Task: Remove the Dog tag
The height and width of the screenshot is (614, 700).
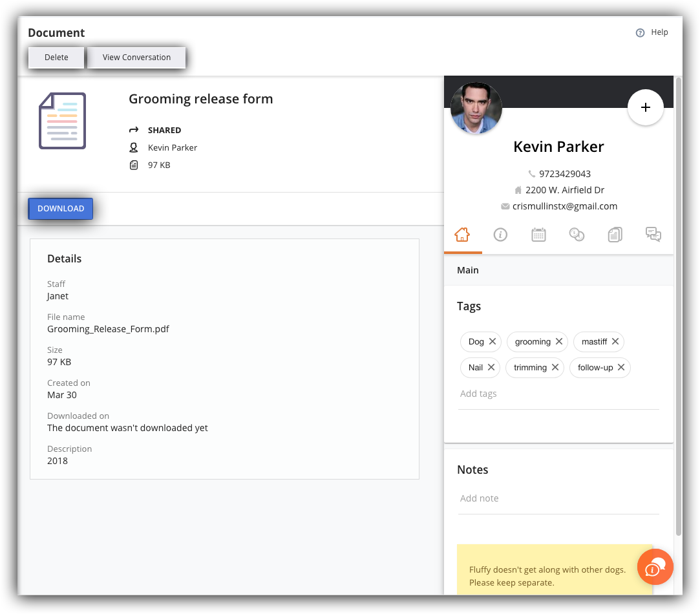Action: [x=493, y=341]
